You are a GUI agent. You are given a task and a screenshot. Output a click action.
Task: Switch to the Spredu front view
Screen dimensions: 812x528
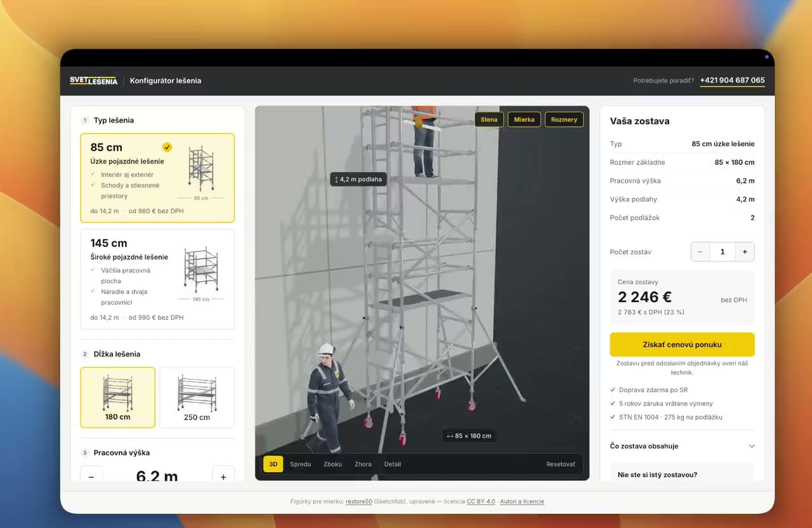[301, 464]
